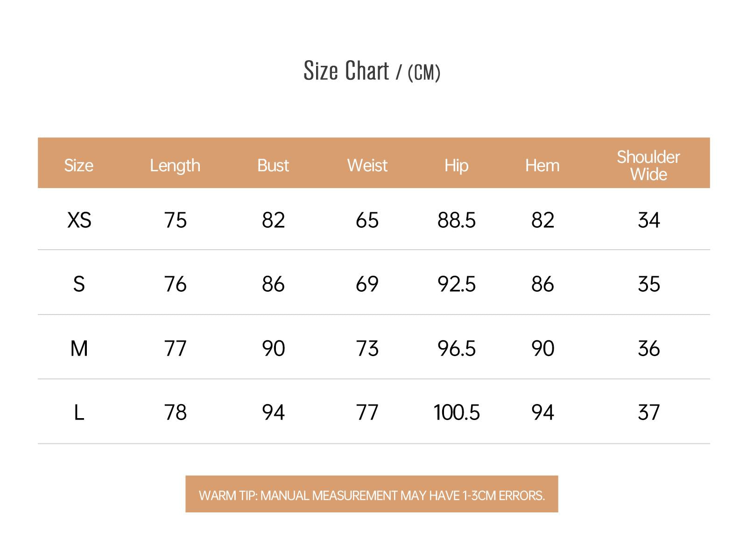
Task: Select the Size column header
Action: click(78, 166)
